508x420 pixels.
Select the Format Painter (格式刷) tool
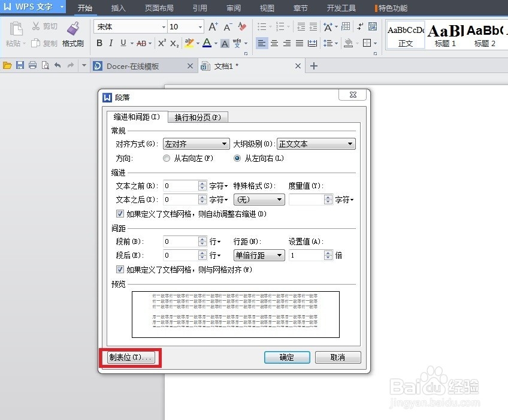tap(72, 36)
